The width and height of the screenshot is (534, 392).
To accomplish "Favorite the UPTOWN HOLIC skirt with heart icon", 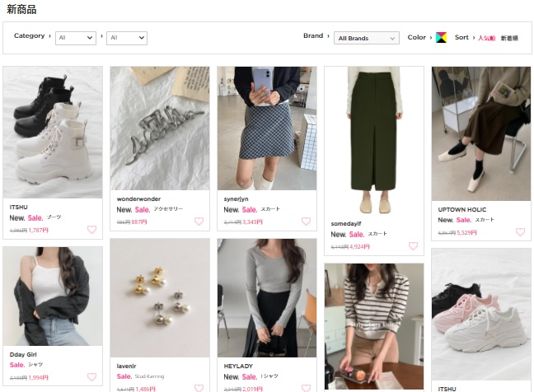I will coord(520,232).
